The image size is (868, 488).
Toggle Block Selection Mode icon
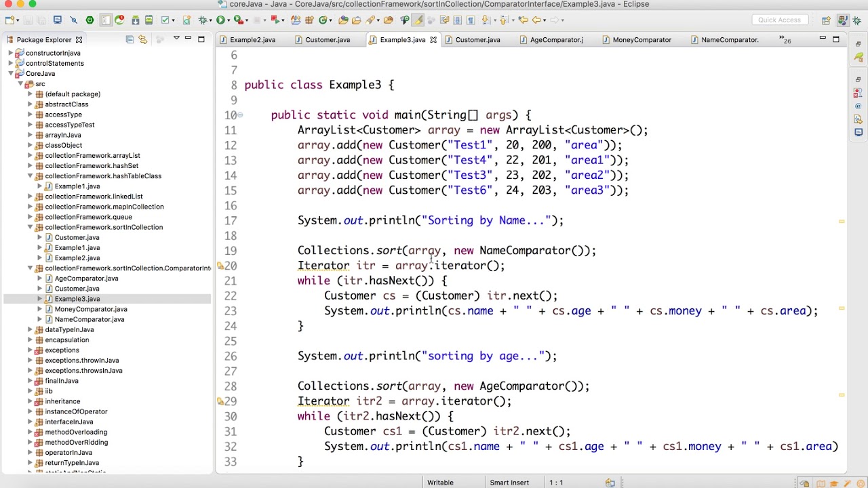coord(457,20)
